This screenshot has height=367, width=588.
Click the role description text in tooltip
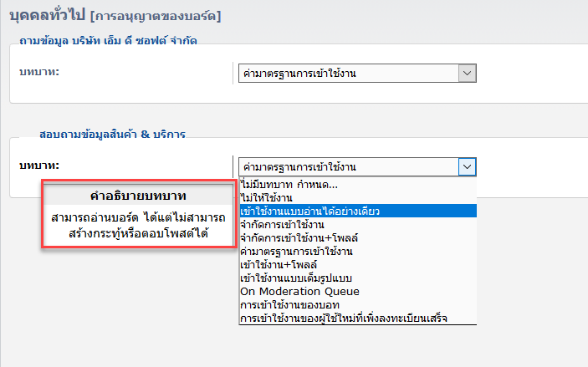tap(138, 226)
